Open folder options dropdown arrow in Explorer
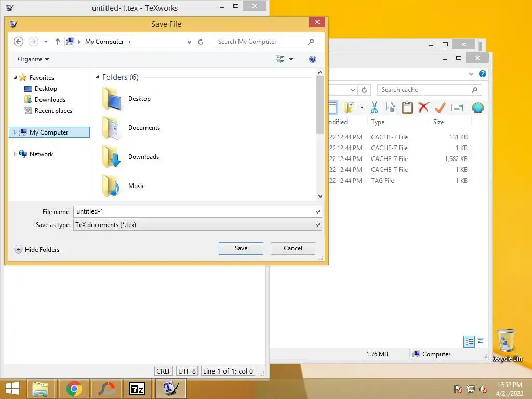Screen dimensions: 532x399 [362, 108]
